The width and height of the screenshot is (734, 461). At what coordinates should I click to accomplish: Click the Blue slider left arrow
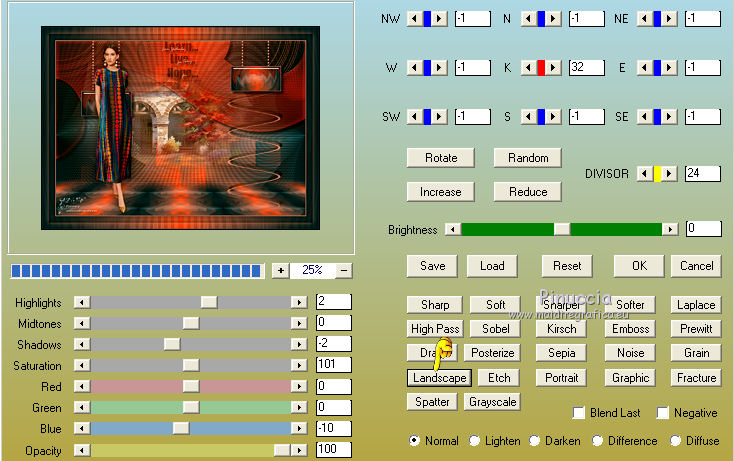point(82,428)
